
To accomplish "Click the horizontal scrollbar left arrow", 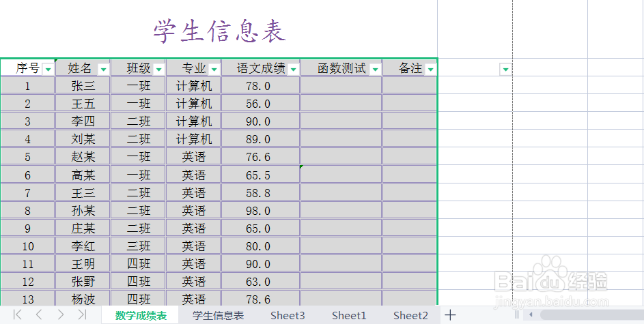I will [531, 315].
